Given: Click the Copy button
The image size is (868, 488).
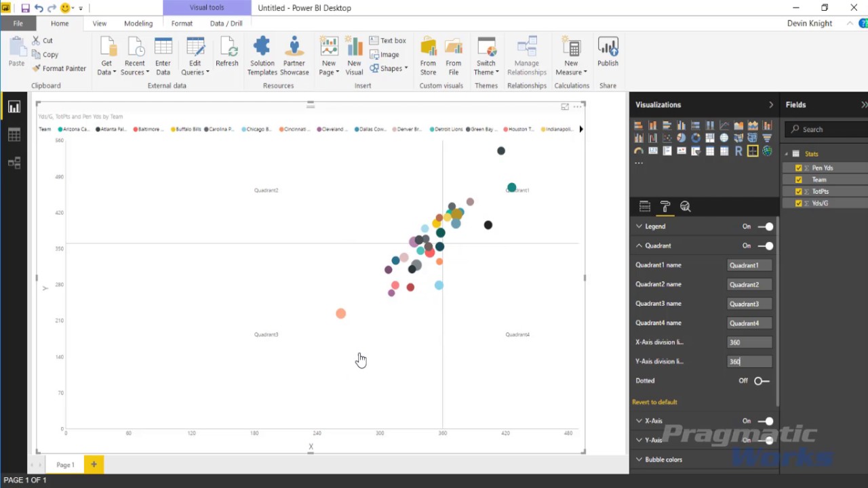Looking at the screenshot, I should [x=45, y=55].
